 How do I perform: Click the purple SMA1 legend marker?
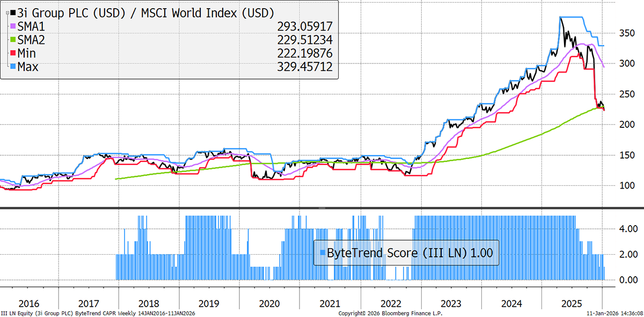coord(13,26)
